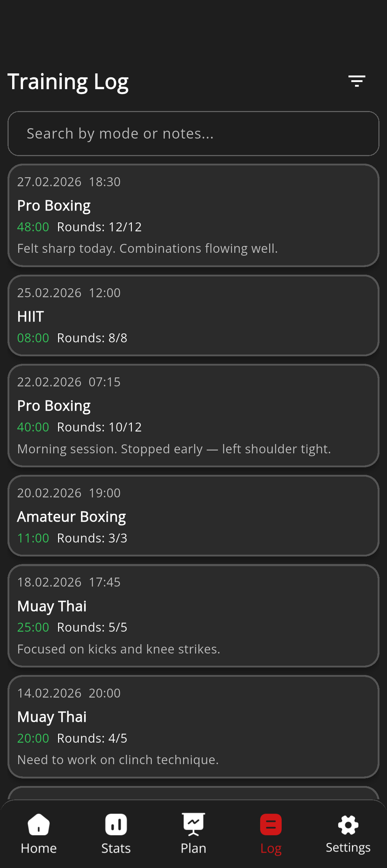Select the red Log icon
The height and width of the screenshot is (868, 387).
click(271, 824)
